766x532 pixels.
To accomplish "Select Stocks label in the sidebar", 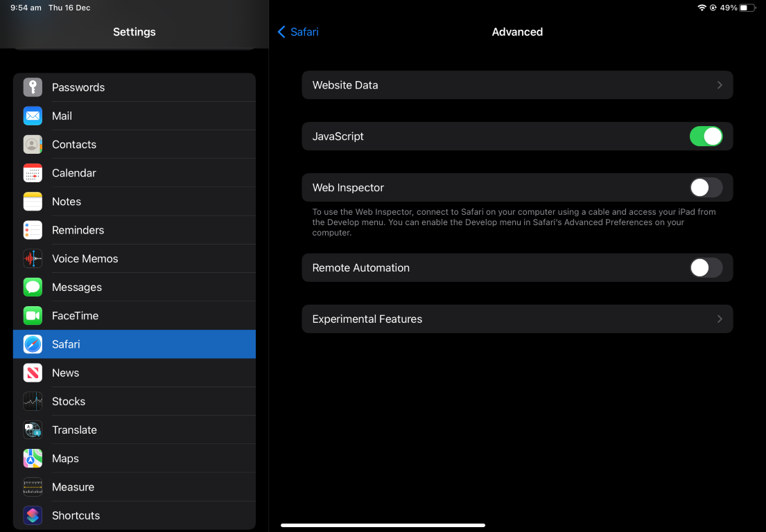I will pyautogui.click(x=69, y=401).
